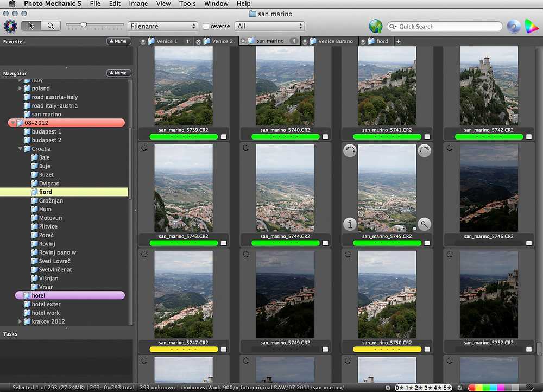This screenshot has height=392, width=543.
Task: Close the fiord tab
Action: (363, 41)
